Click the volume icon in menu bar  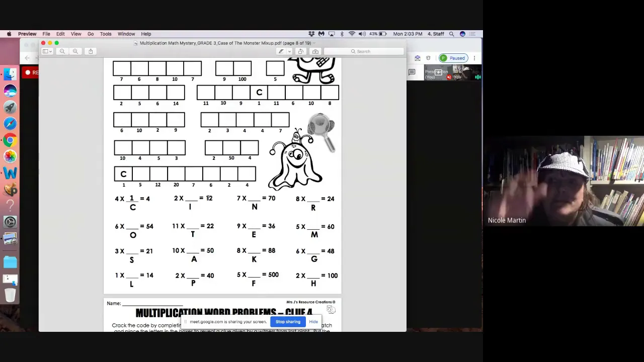point(362,34)
